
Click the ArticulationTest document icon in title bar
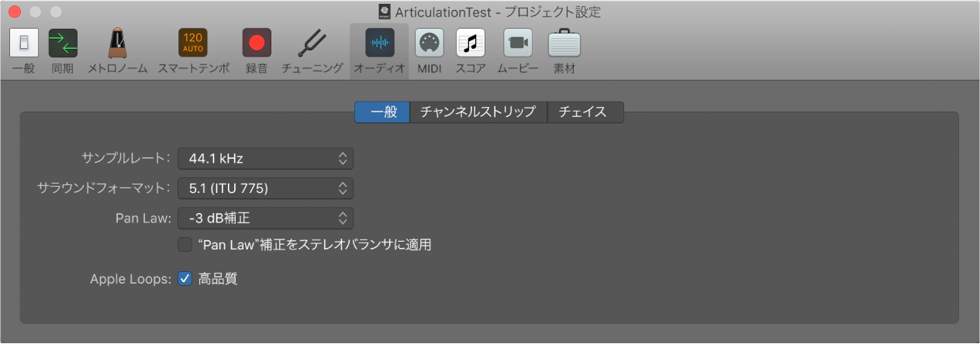pyautogui.click(x=384, y=12)
